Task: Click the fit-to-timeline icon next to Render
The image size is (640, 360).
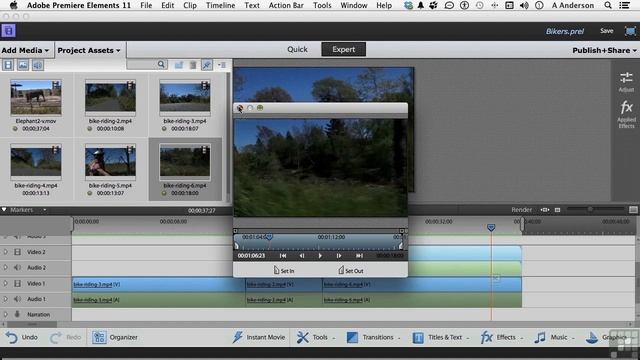Action: click(x=545, y=210)
